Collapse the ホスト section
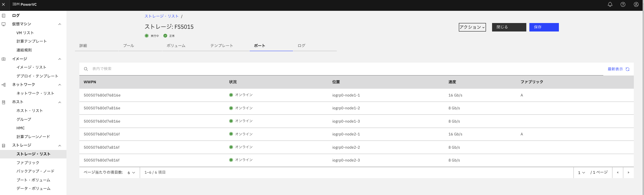644x195 pixels. click(x=60, y=102)
